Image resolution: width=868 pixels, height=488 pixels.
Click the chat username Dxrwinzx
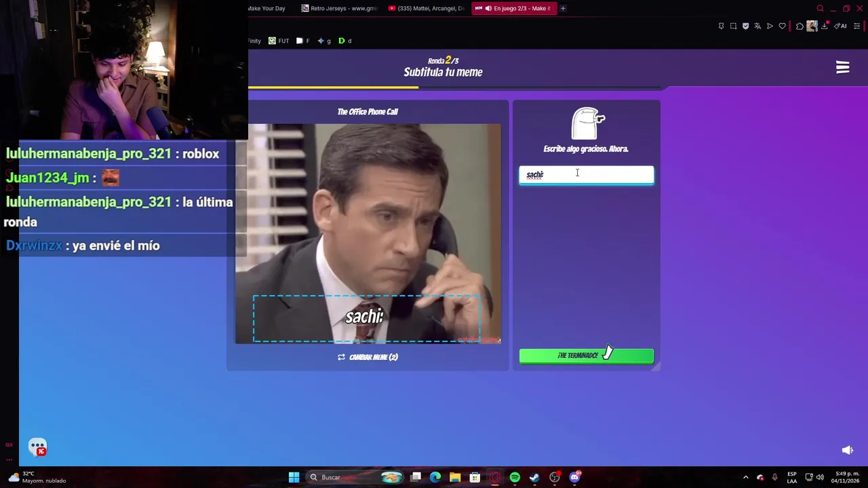(x=34, y=245)
